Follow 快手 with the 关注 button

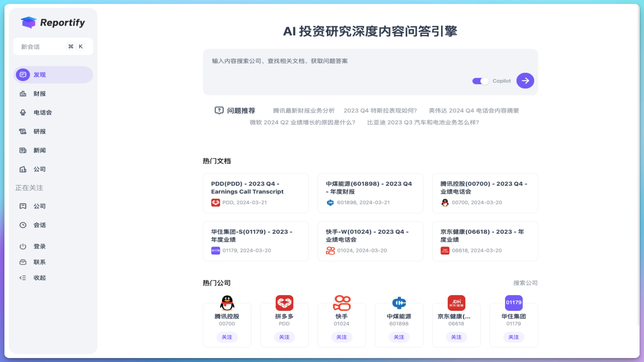tap(341, 337)
